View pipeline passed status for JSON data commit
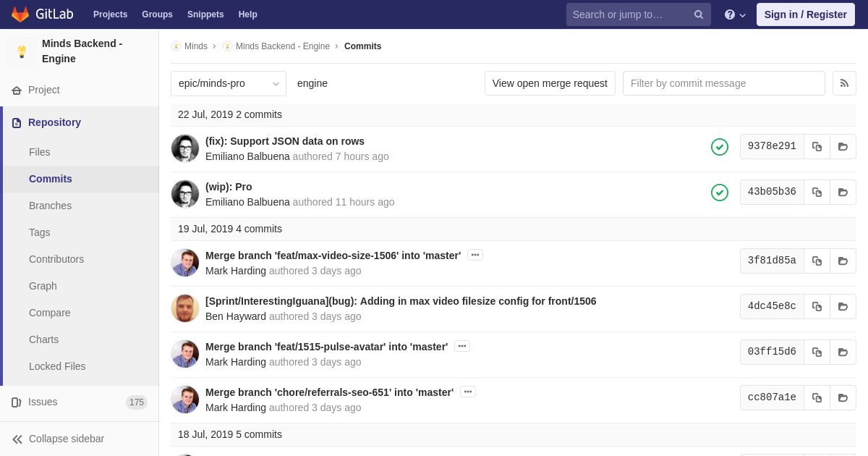The width and height of the screenshot is (868, 456). tap(720, 147)
